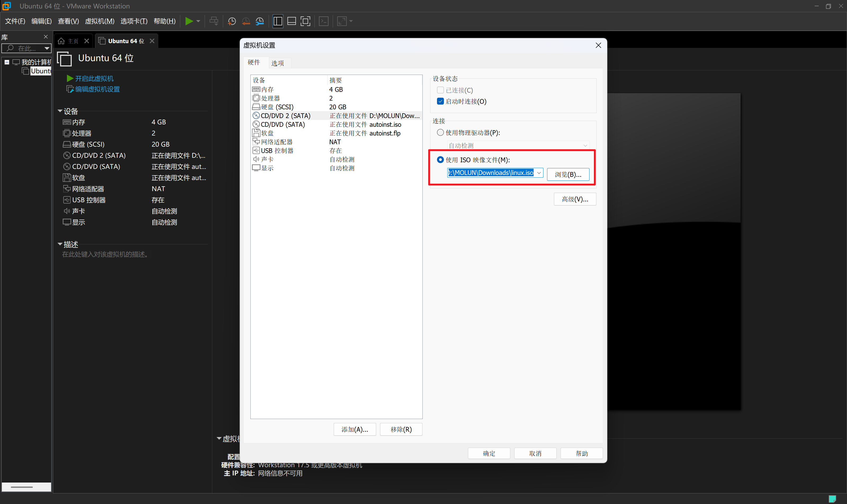Viewport: 847px width, 504px height.
Task: Select 处理器 row in settings device list
Action: [x=336, y=98]
